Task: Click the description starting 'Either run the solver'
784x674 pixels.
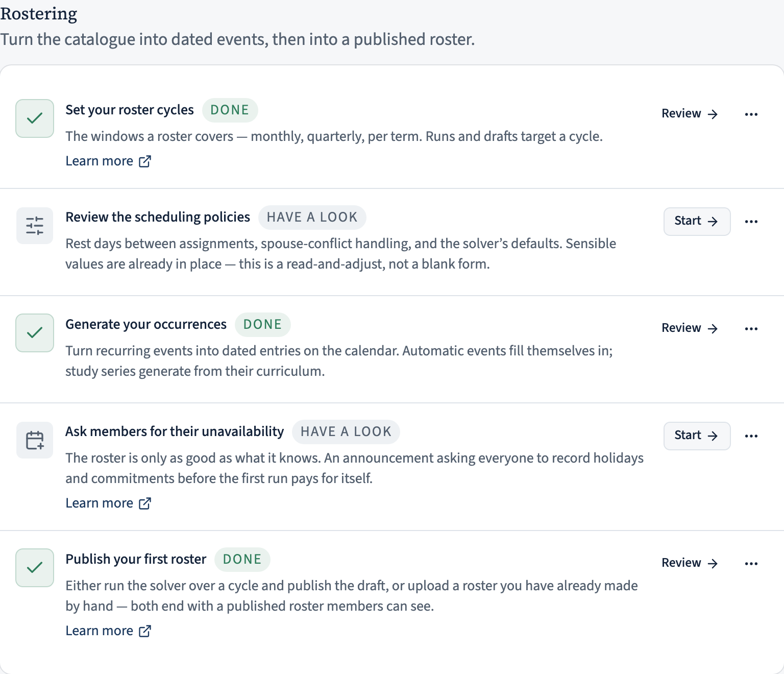Action: (x=352, y=596)
